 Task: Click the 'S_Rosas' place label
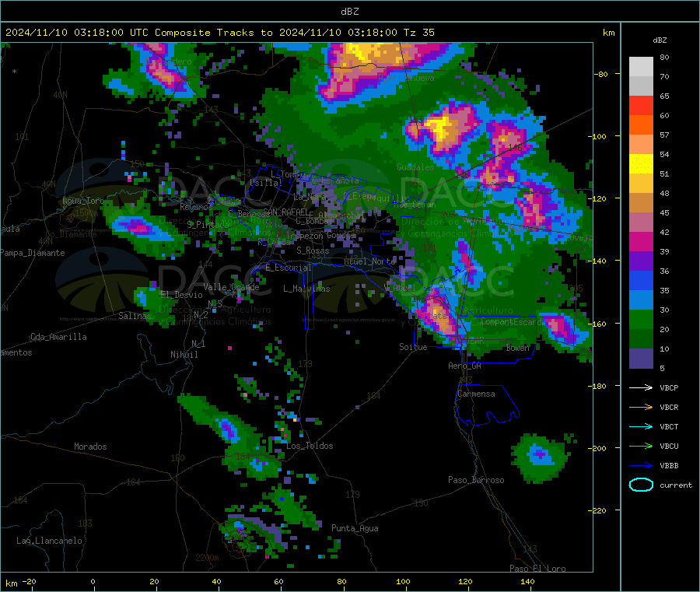[313, 250]
